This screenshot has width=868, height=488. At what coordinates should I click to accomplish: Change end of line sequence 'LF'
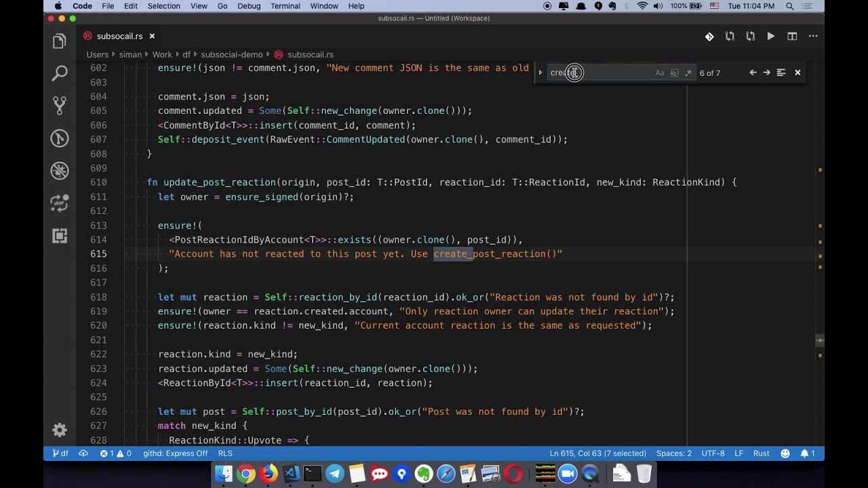click(x=739, y=453)
